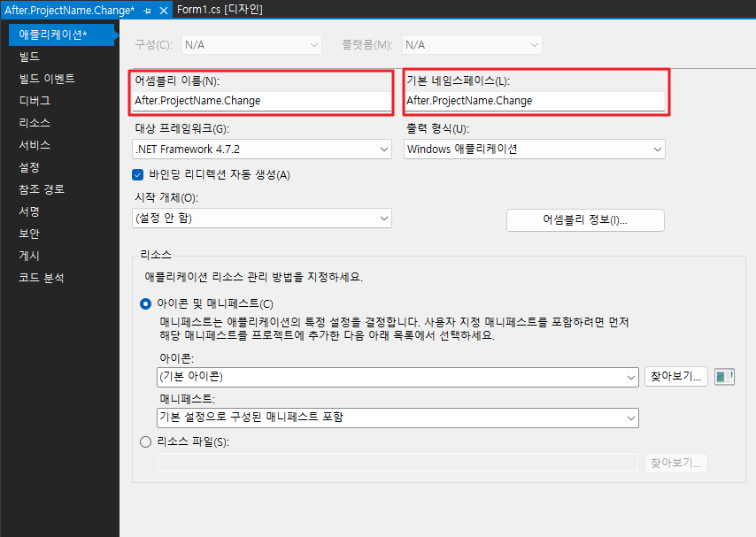Switch to Form1.cs [디자인] tab
The width and height of the screenshot is (756, 537).
(x=220, y=10)
